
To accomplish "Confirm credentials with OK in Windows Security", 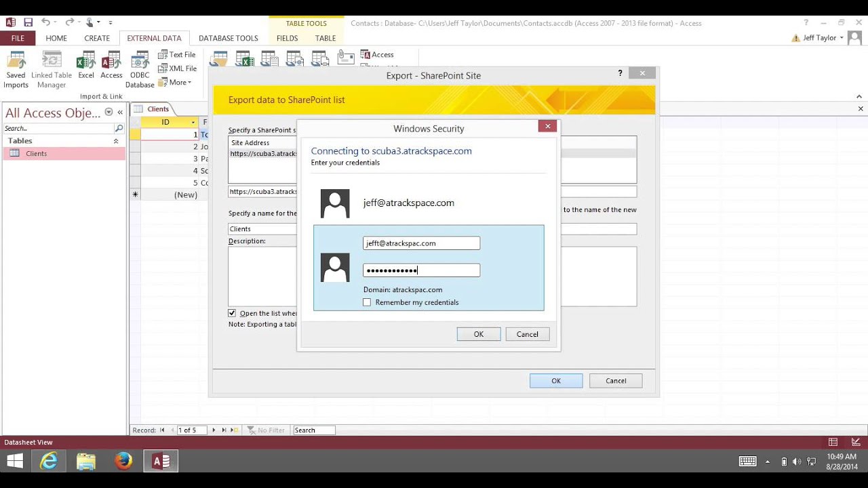I will pyautogui.click(x=479, y=334).
